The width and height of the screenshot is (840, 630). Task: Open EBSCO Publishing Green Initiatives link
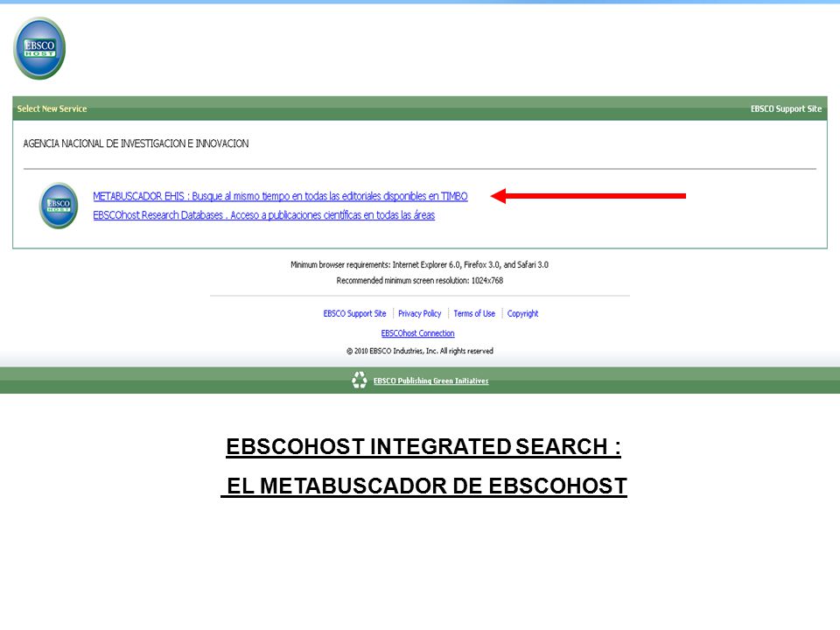tap(430, 381)
